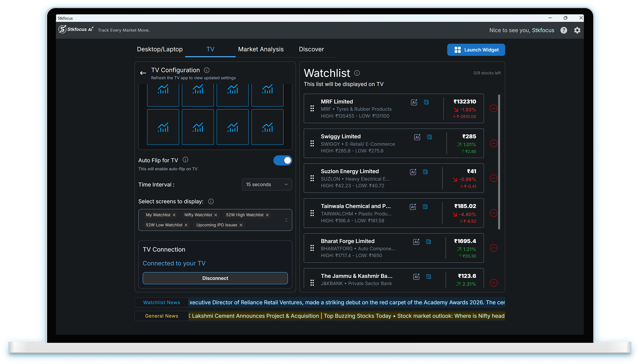
Task: Click the drag handle for Bharat Forge Limited
Action: 312,248
